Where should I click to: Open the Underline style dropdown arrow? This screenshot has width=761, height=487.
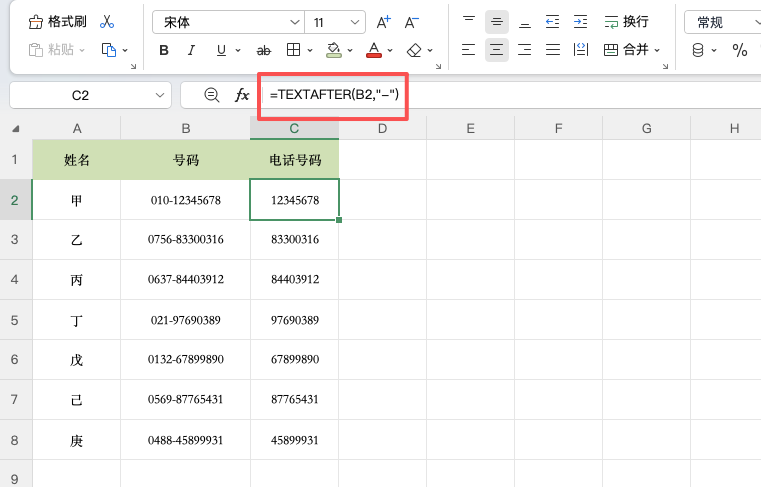click(x=238, y=50)
